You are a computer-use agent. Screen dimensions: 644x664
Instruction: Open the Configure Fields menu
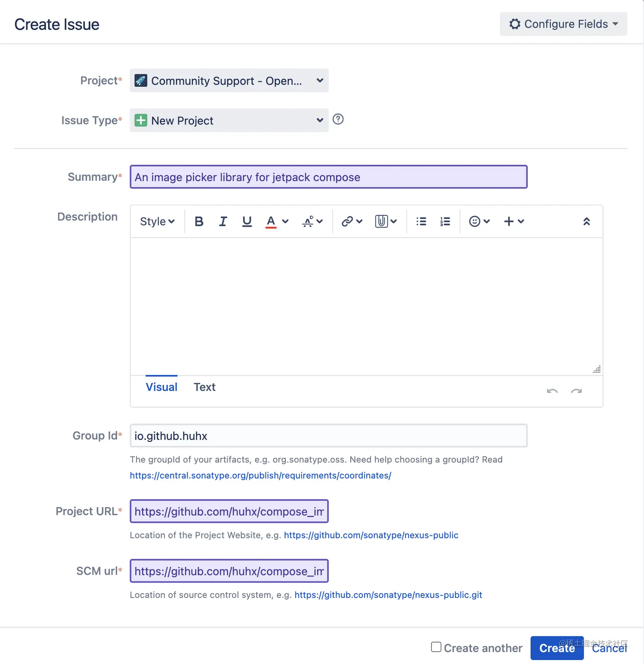click(x=563, y=24)
